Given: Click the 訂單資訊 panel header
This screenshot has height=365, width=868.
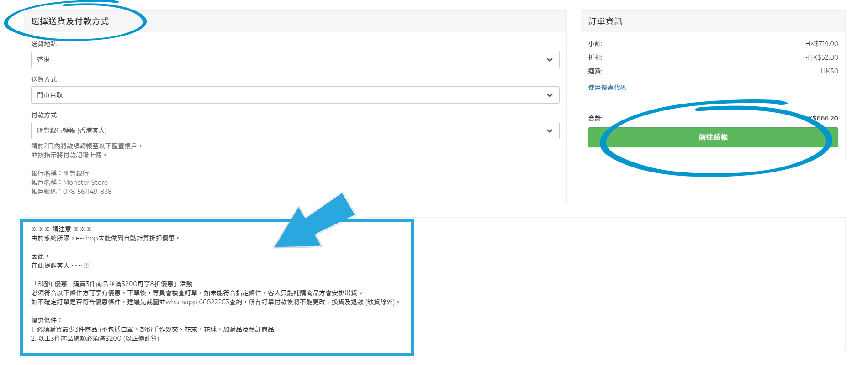Looking at the screenshot, I should 605,21.
